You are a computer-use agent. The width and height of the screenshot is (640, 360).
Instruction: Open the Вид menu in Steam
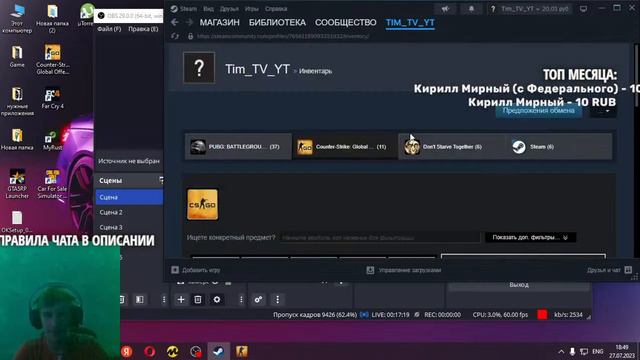[x=208, y=9]
